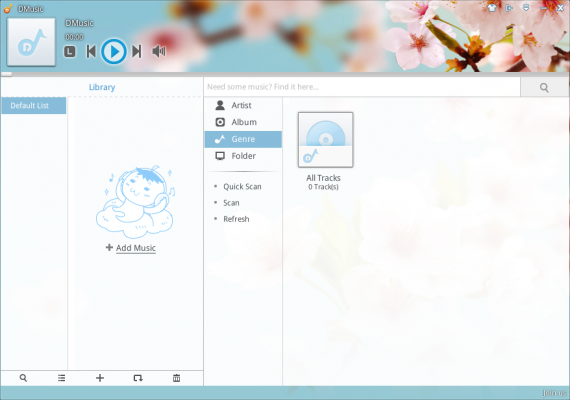570x400 pixels.
Task: Click the plus icon beside Add Music
Action: coord(109,247)
